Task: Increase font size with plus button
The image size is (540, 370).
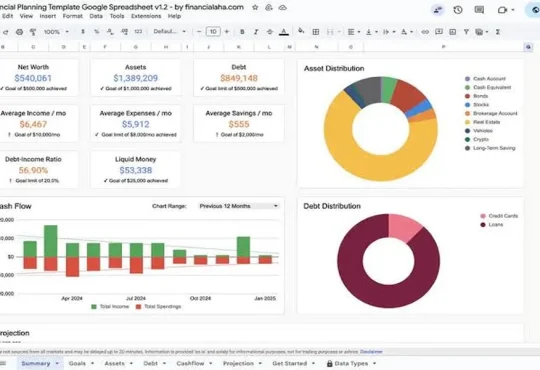Action: pyautogui.click(x=227, y=32)
